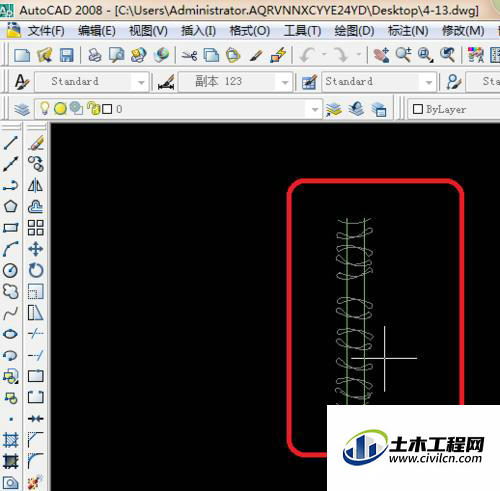Select the Break tool
This screenshot has height=491, width=500.
coord(36,398)
